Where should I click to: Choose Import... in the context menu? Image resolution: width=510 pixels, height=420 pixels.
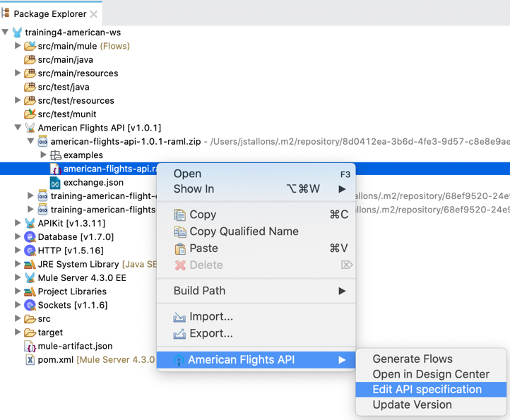coord(256,317)
